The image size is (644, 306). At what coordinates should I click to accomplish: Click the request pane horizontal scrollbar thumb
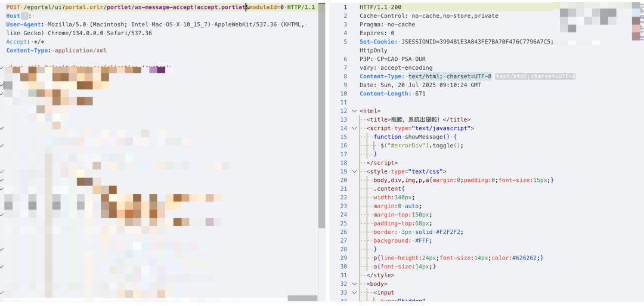(303, 298)
